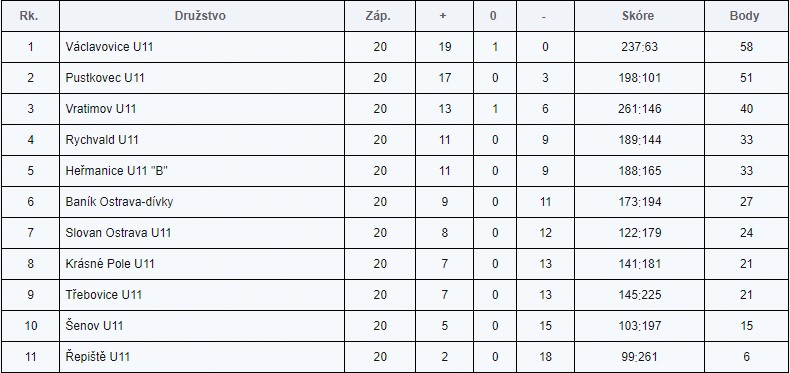790x373 pixels.
Task: Open Řepiště U11 team entry
Action: [98, 356]
